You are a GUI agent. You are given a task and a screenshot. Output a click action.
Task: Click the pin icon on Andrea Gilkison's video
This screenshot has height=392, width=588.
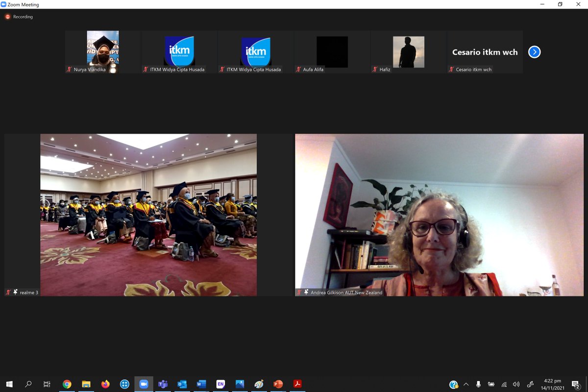click(306, 292)
